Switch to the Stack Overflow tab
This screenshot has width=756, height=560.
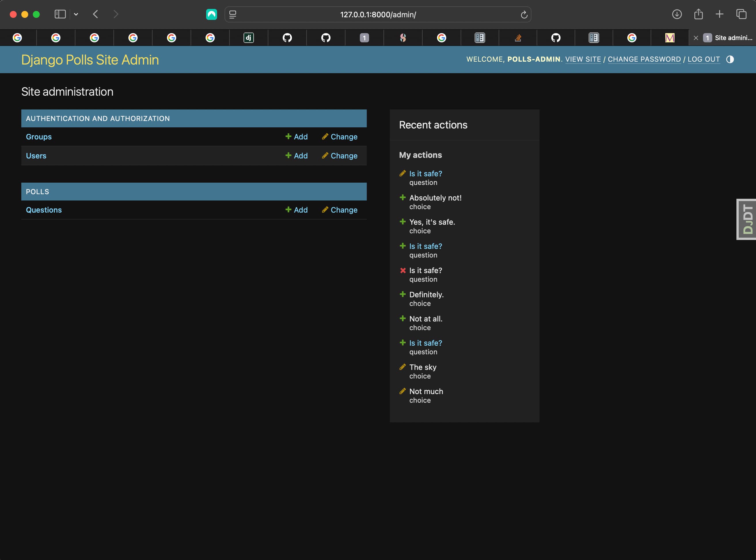[518, 38]
